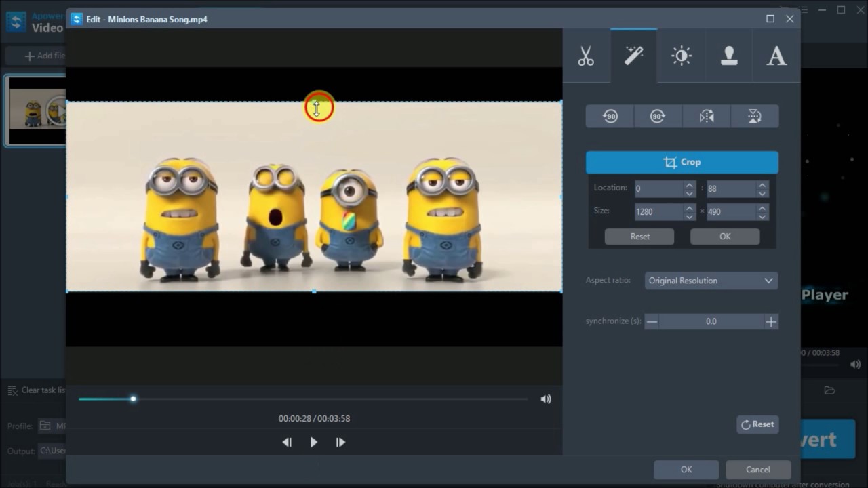This screenshot has width=868, height=488.
Task: Click Reset in the crop panel
Action: coord(639,237)
